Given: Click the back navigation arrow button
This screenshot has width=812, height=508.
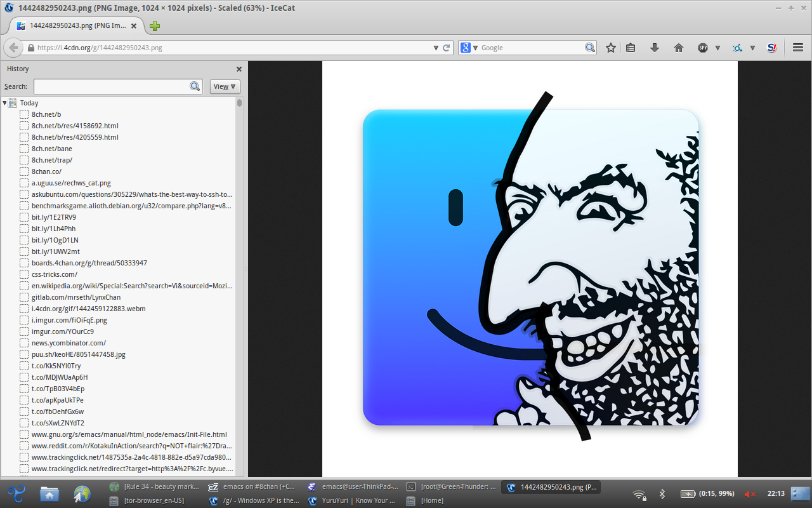Looking at the screenshot, I should click(x=14, y=48).
